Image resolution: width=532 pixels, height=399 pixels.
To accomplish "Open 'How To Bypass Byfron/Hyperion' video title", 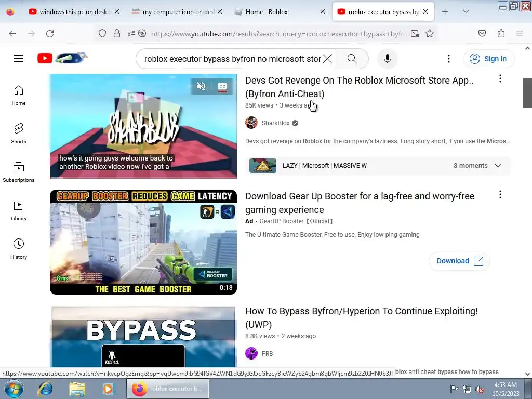I will pos(362,318).
